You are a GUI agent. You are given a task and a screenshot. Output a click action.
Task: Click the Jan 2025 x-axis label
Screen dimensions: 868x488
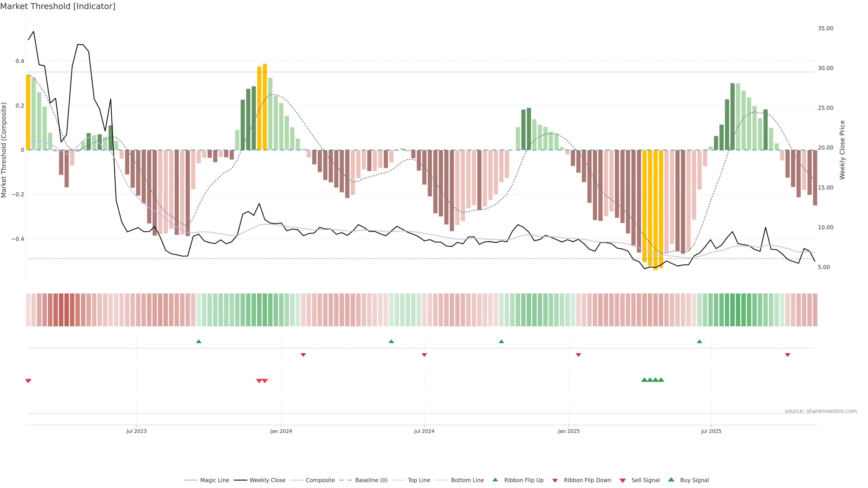coord(569,431)
